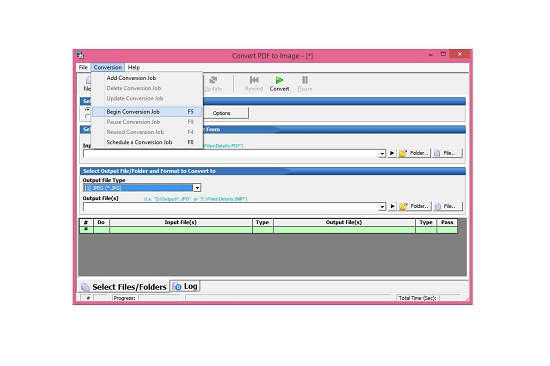Browse the input Folder button

(414, 153)
